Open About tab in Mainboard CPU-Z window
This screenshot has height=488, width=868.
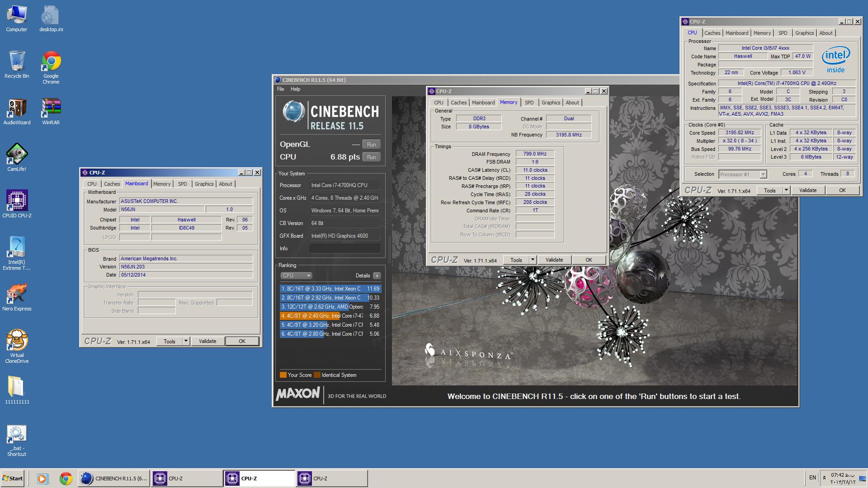click(226, 184)
